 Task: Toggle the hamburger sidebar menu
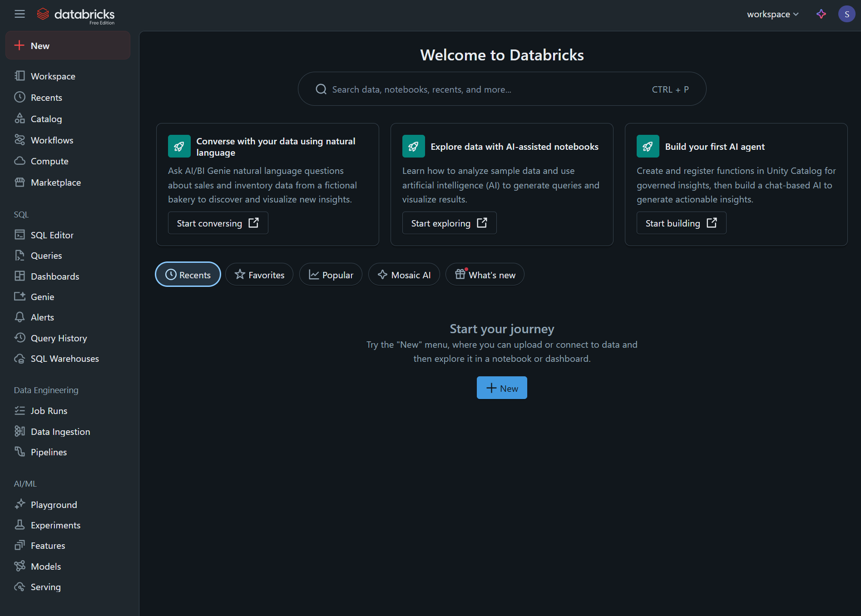pyautogui.click(x=20, y=14)
